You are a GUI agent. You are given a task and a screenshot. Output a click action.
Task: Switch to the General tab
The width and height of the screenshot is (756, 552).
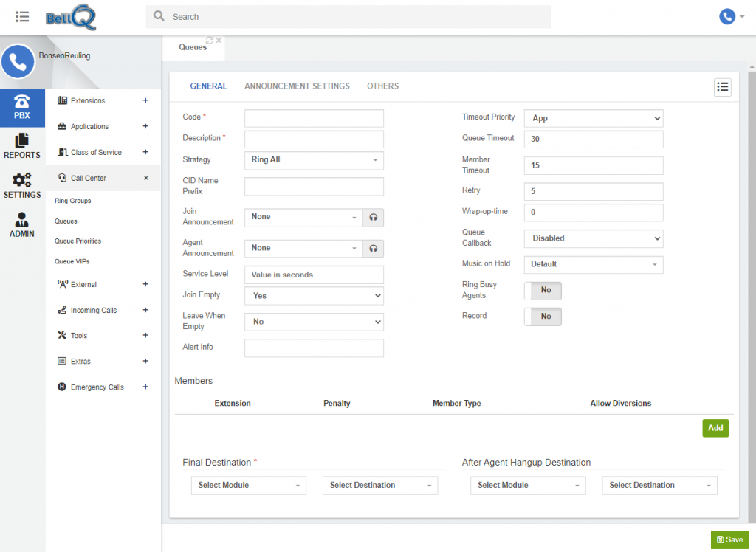(x=208, y=86)
